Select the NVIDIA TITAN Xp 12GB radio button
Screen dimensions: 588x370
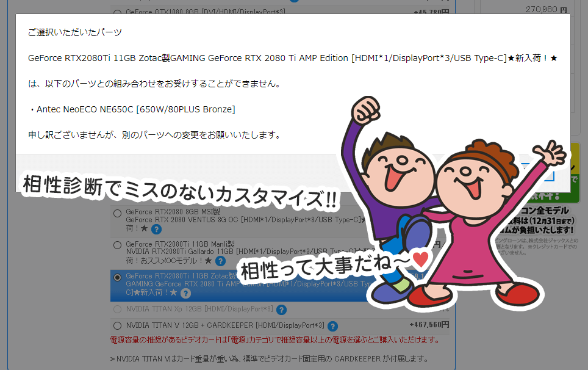pos(117,309)
